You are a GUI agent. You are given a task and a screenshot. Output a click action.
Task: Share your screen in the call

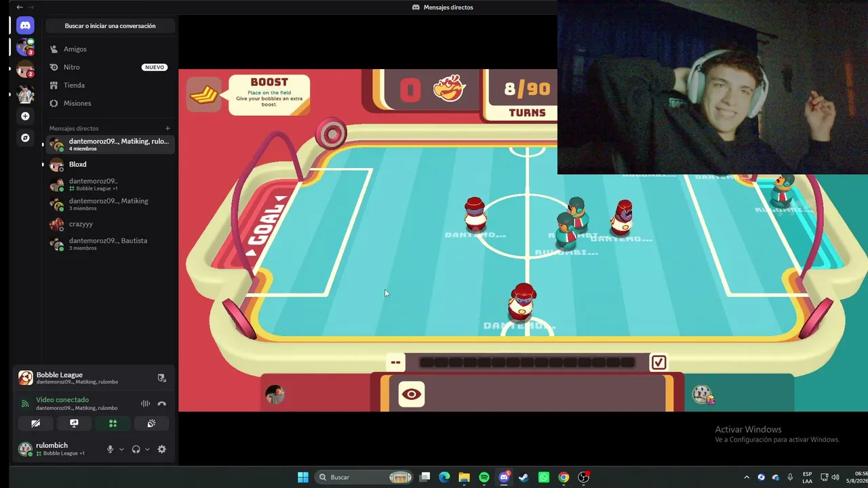(74, 424)
